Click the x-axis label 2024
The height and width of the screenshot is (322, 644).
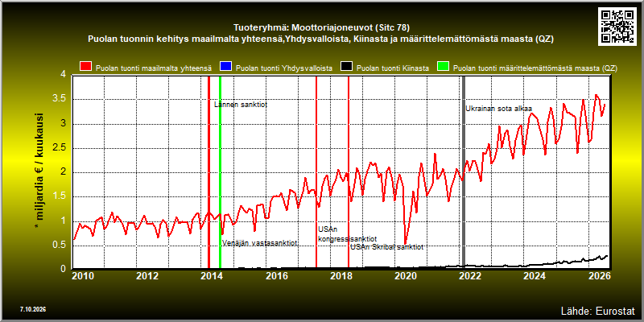tap(535, 276)
